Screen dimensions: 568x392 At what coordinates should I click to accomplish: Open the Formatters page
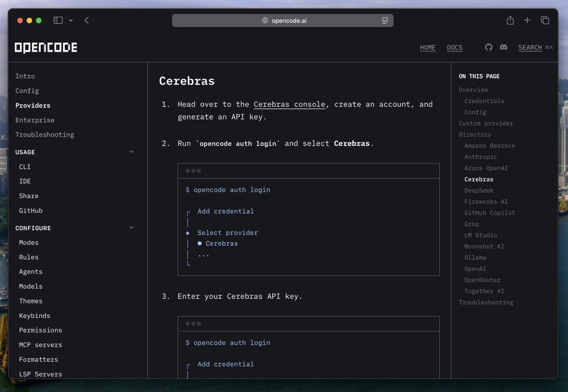pyautogui.click(x=39, y=360)
